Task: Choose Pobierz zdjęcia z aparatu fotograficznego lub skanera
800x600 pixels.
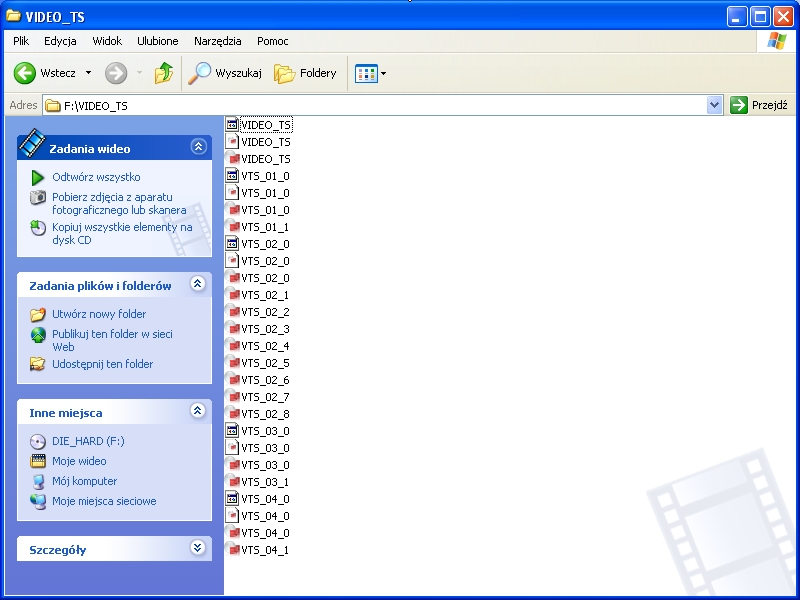Action: coord(119,204)
